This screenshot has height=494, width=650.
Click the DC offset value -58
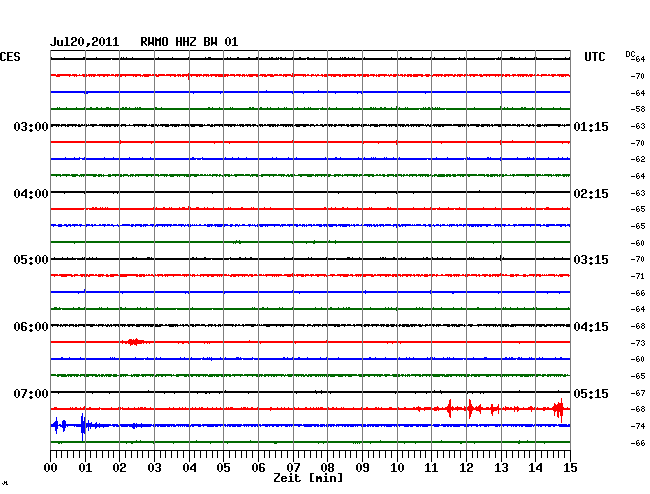[638, 109]
